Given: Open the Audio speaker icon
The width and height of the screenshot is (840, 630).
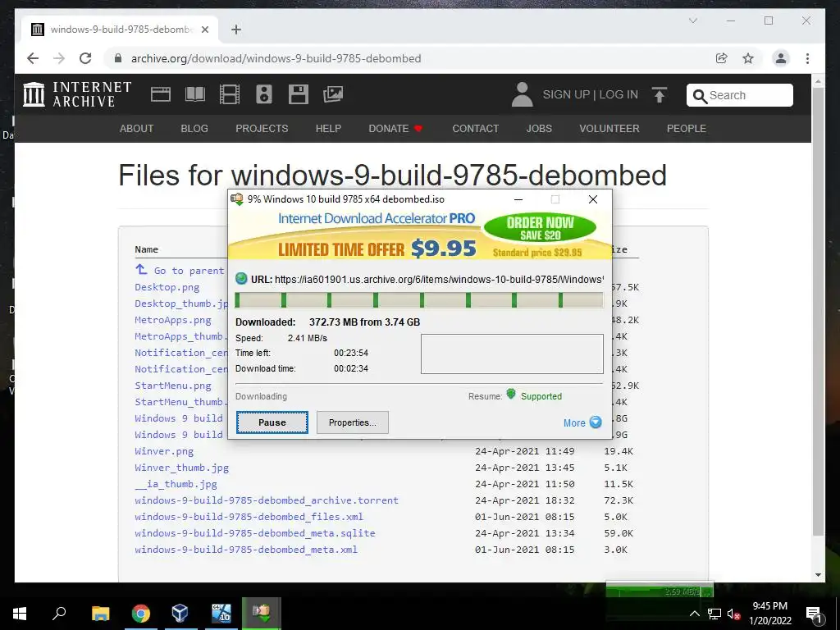Looking at the screenshot, I should 263,94.
